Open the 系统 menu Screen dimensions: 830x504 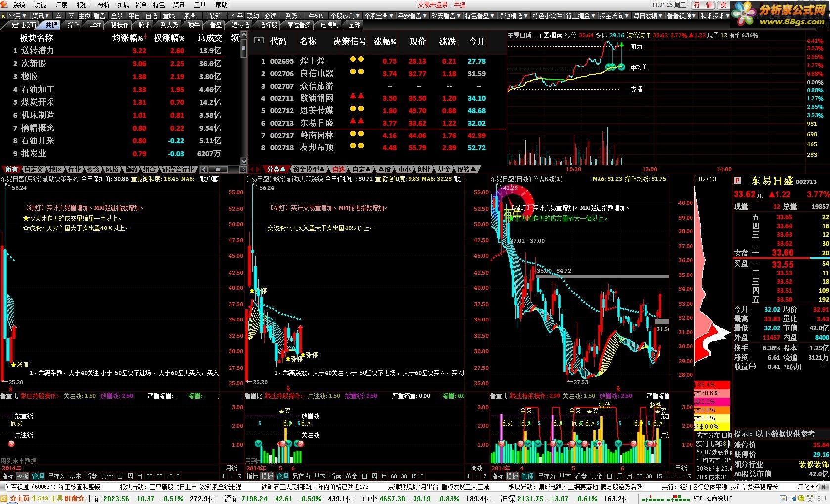[x=19, y=5]
